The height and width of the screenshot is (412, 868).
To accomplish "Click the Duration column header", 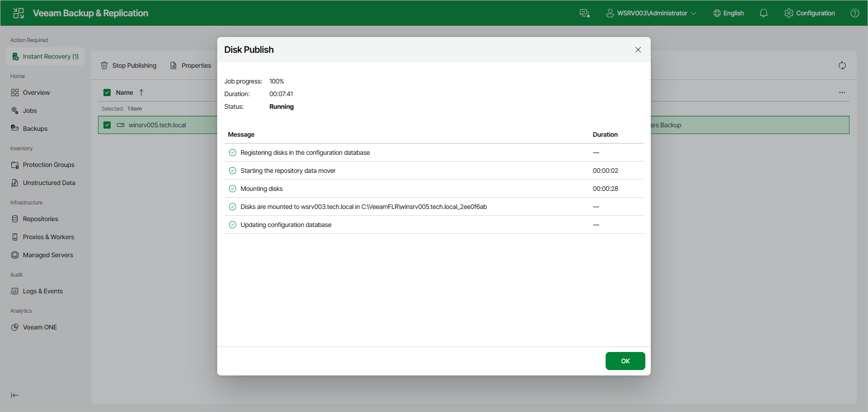I will click(x=605, y=134).
